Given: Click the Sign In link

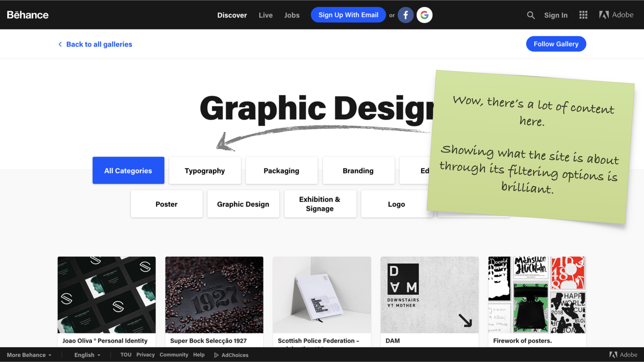Looking at the screenshot, I should (x=555, y=15).
